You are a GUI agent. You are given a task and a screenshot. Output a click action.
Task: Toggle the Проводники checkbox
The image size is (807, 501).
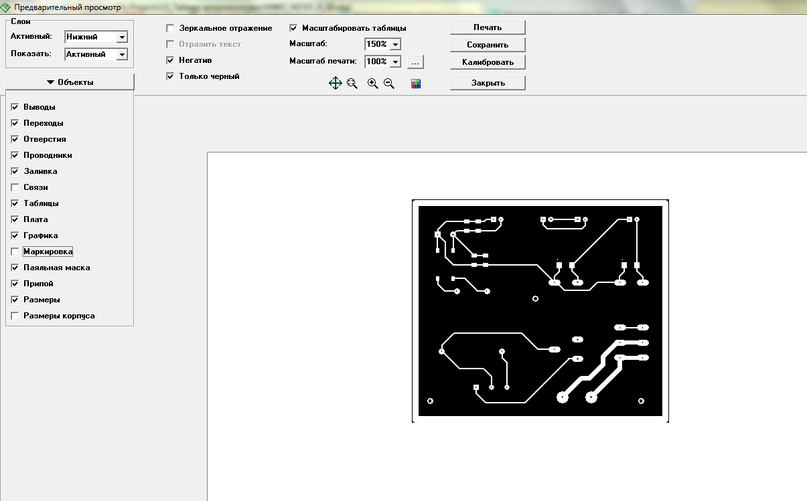(x=14, y=155)
